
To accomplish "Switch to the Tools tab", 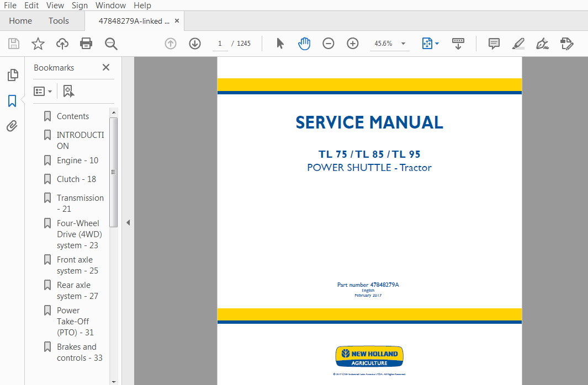I will 59,21.
